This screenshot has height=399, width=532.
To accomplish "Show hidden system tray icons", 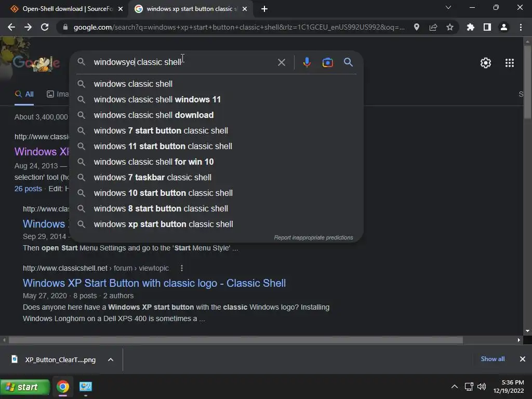I will 454,387.
